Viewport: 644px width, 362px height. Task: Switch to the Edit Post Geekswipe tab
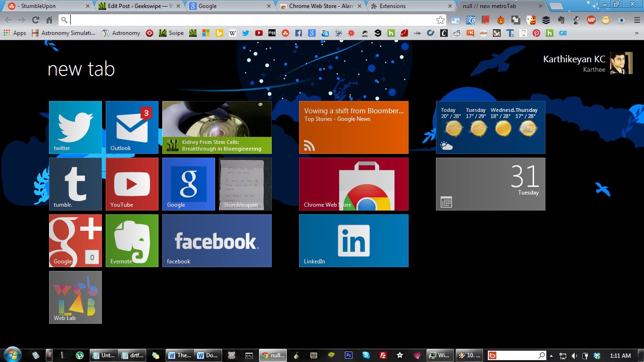pos(138,6)
